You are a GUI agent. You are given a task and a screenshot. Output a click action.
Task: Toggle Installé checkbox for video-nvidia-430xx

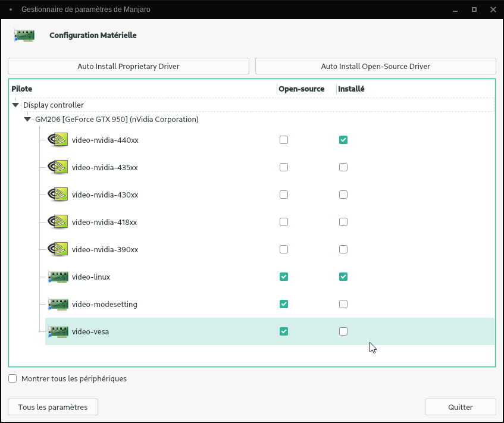343,195
